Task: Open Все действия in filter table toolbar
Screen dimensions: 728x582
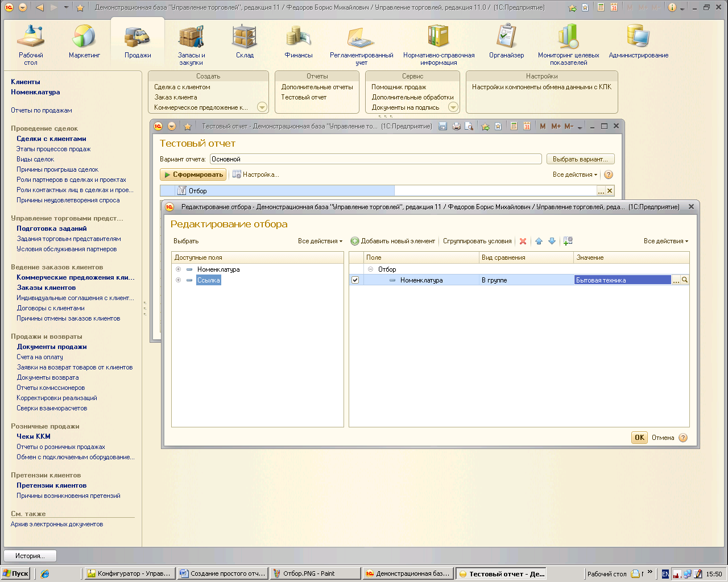Action: 666,241
